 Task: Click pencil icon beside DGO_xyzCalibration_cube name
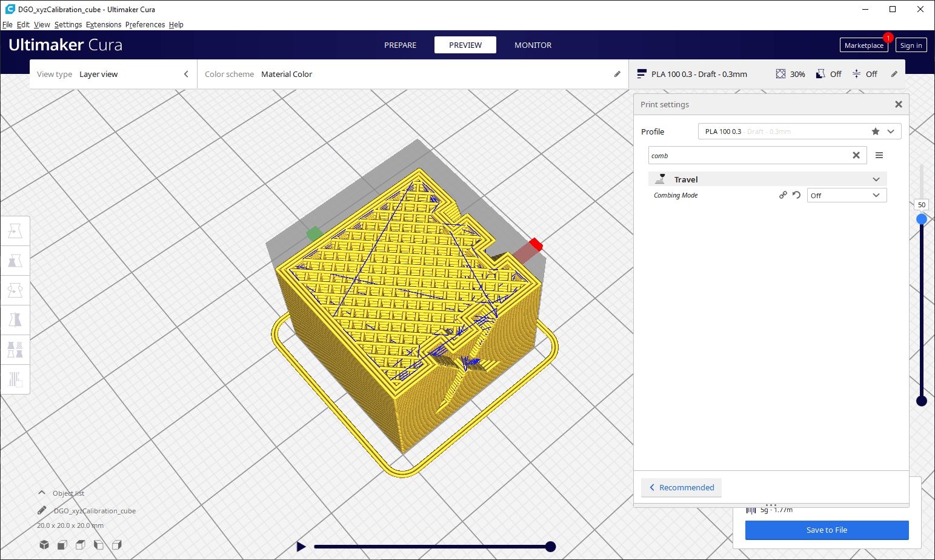coord(42,510)
